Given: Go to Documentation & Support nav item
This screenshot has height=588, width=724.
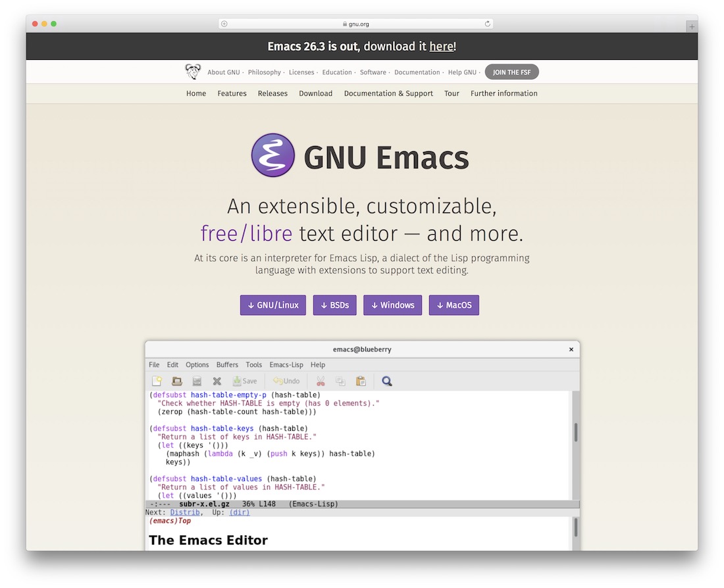Looking at the screenshot, I should click(388, 93).
